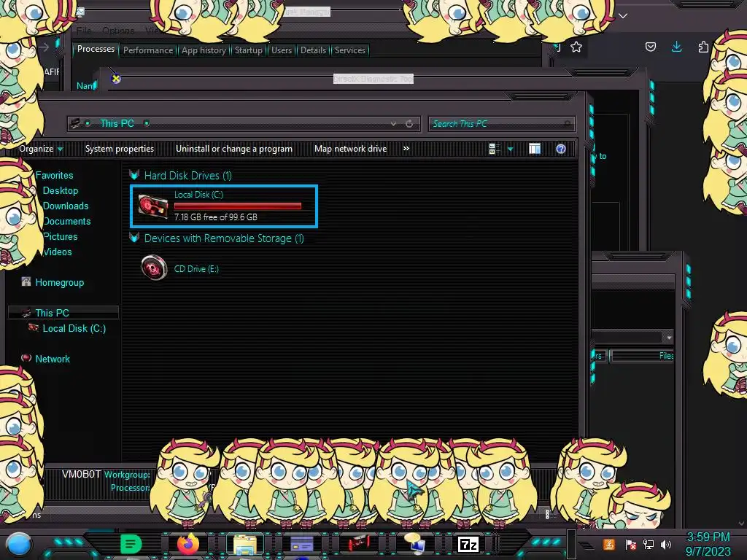This screenshot has height=560, width=747.
Task: Switch to Performance tab in Task Manager
Action: click(148, 50)
